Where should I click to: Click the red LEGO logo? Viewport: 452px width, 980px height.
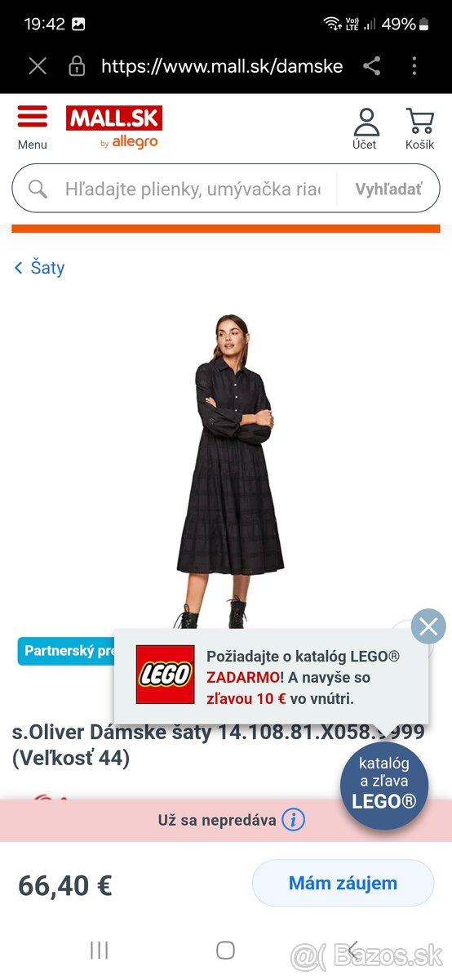166,675
